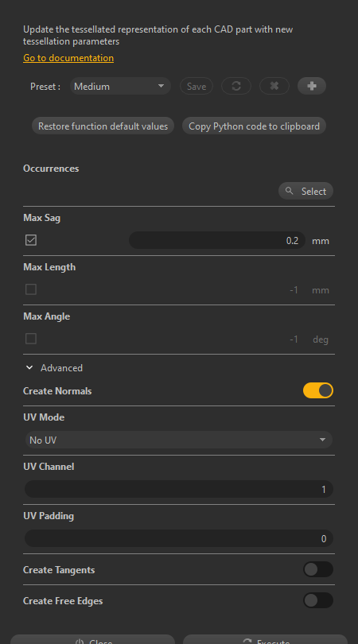Click the UV Mode dropdown arrow
Screen dimensions: 358x644
click(x=323, y=440)
